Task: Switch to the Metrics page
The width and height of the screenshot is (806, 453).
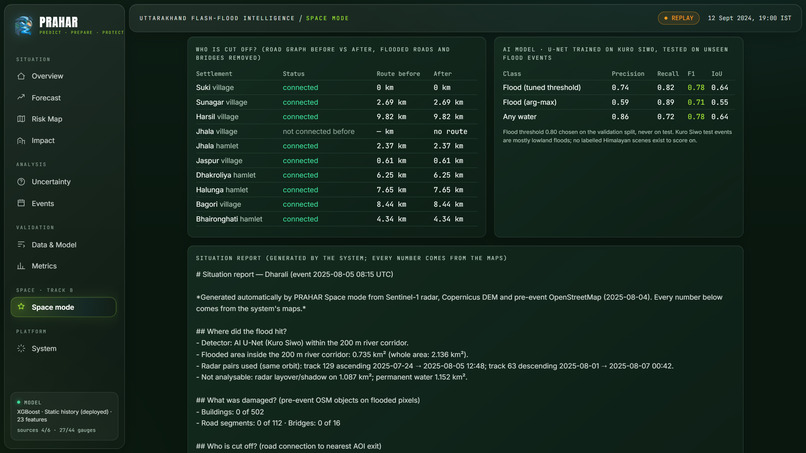Action: tap(63, 266)
